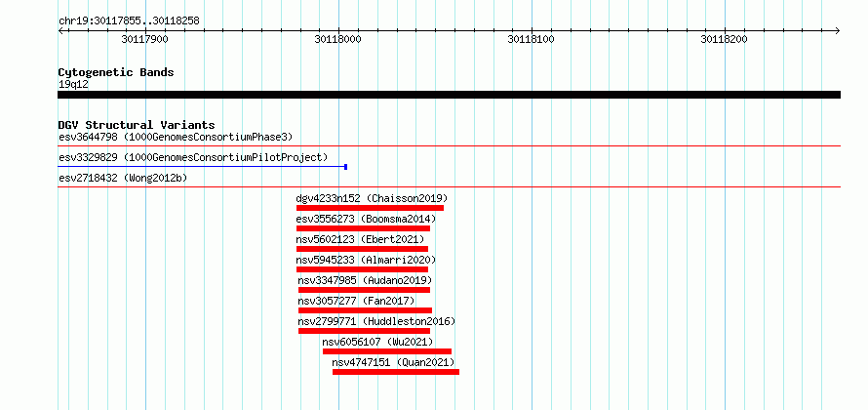This screenshot has width=868, height=410.
Task: Open variant esv3644798 (1000GenomesConsortiumPhase3) label
Action: tap(176, 137)
